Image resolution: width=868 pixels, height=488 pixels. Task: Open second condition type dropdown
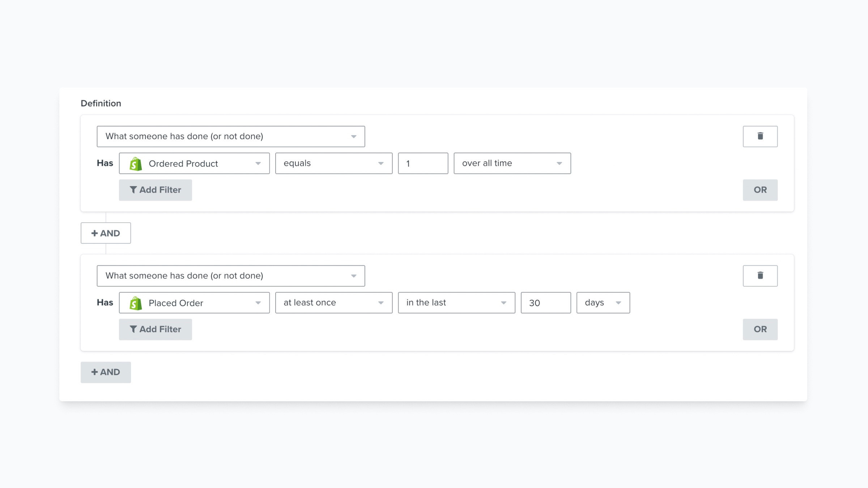pos(230,276)
